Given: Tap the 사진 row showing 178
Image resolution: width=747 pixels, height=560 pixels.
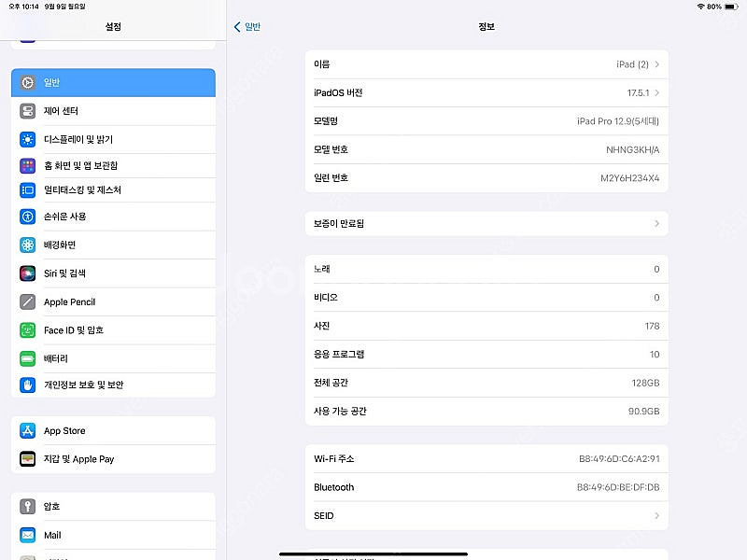Looking at the screenshot, I should tap(486, 326).
